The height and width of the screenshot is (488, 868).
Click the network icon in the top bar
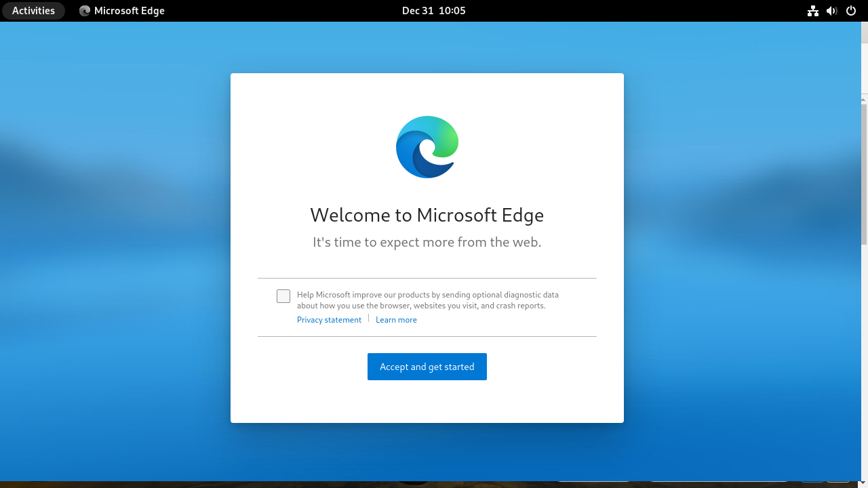(812, 10)
